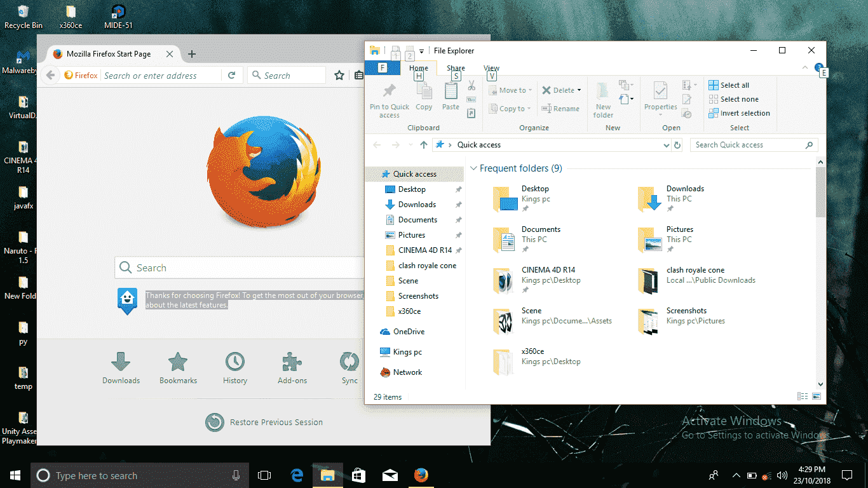The image size is (868, 488).
Task: Click the Copy path icon in Clipboard group
Action: (x=471, y=100)
